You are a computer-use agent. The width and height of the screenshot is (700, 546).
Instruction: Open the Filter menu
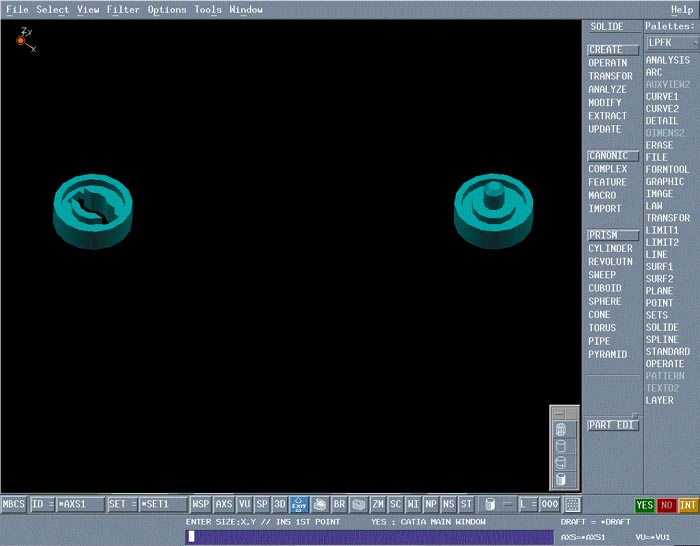tap(123, 10)
